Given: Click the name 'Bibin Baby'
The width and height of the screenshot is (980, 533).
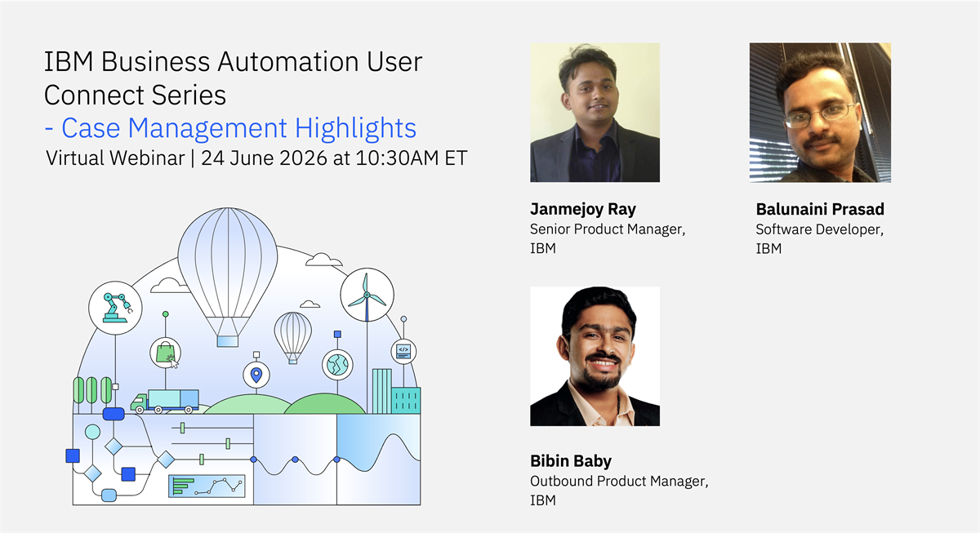Looking at the screenshot, I should coord(571,462).
